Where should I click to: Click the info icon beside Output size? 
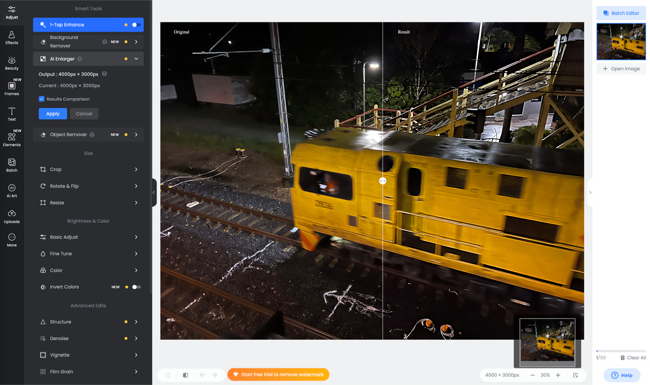click(x=104, y=74)
